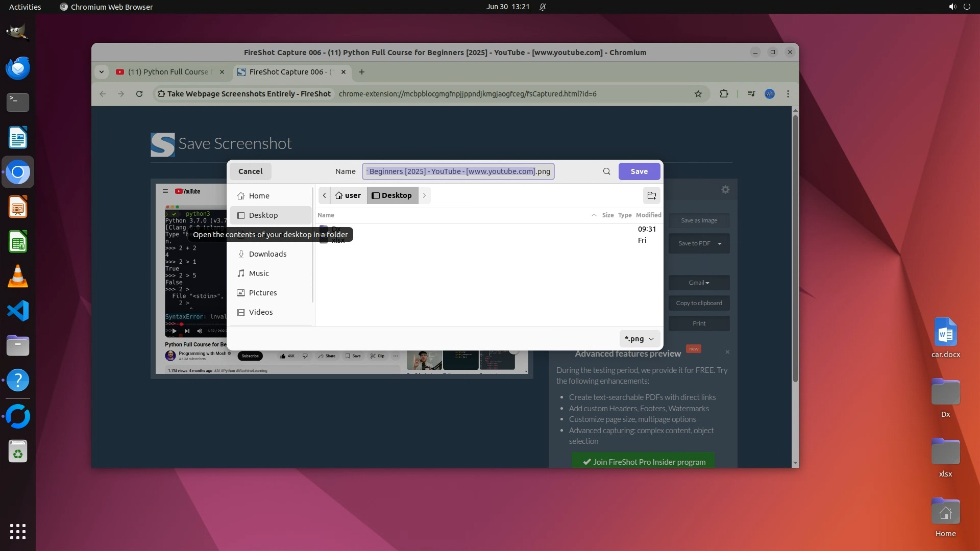Click the bookmark star in the address bar

698,94
